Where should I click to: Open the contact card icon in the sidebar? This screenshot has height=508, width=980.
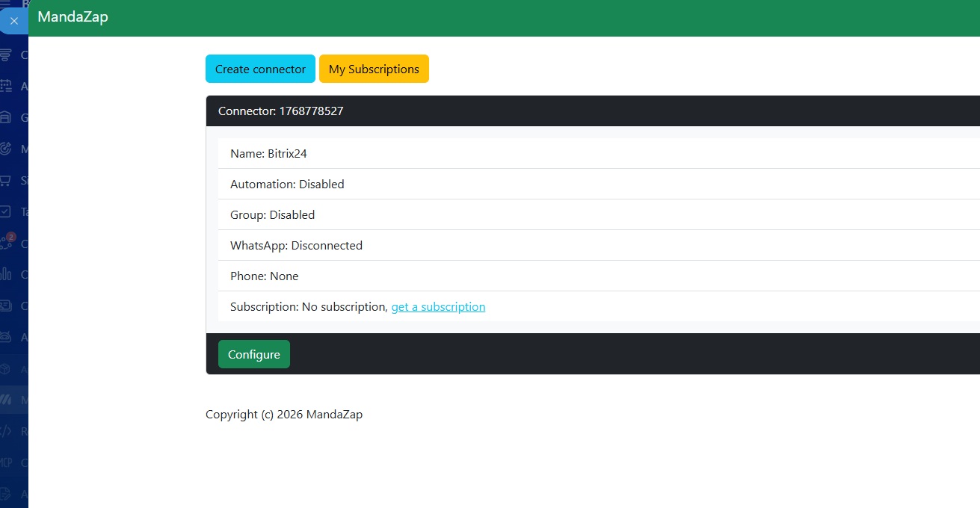[x=6, y=306]
